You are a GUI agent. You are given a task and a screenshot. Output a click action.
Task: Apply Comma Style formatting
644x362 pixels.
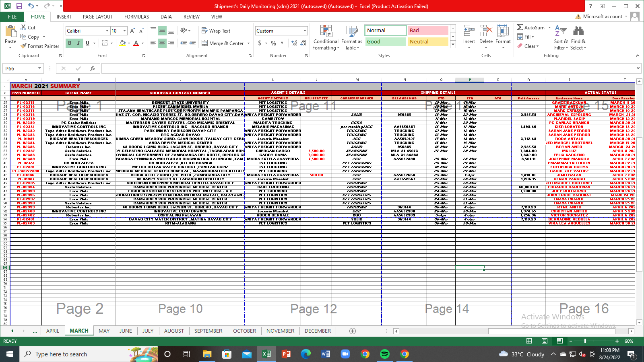pyautogui.click(x=282, y=43)
